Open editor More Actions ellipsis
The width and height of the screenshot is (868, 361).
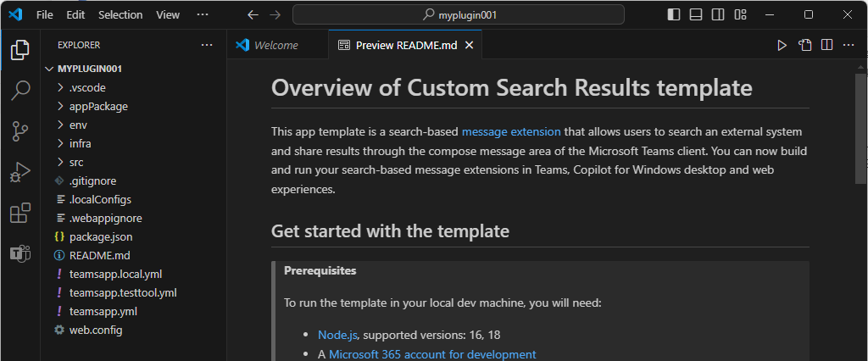tap(849, 46)
